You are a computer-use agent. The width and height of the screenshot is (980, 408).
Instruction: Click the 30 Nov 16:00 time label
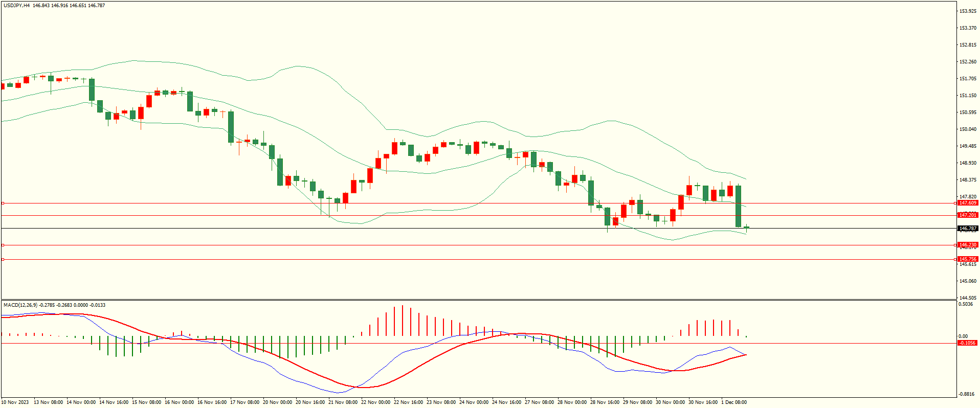click(x=703, y=402)
